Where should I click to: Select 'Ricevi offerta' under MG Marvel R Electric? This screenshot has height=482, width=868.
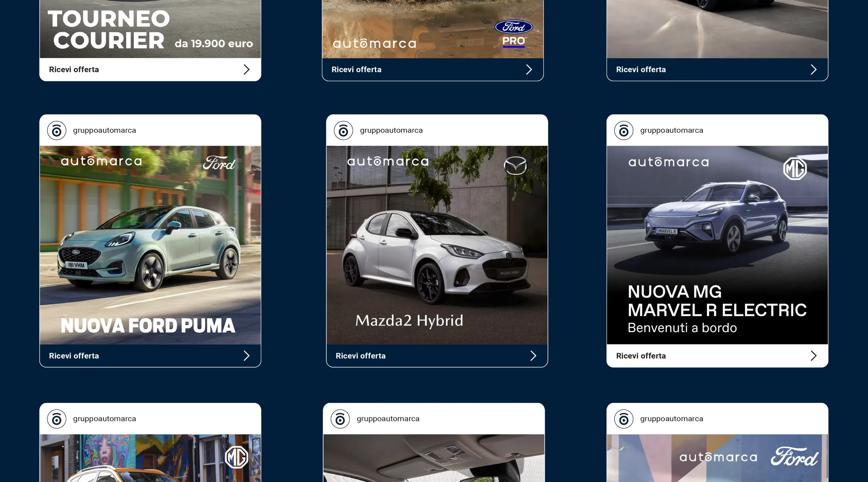pyautogui.click(x=641, y=356)
